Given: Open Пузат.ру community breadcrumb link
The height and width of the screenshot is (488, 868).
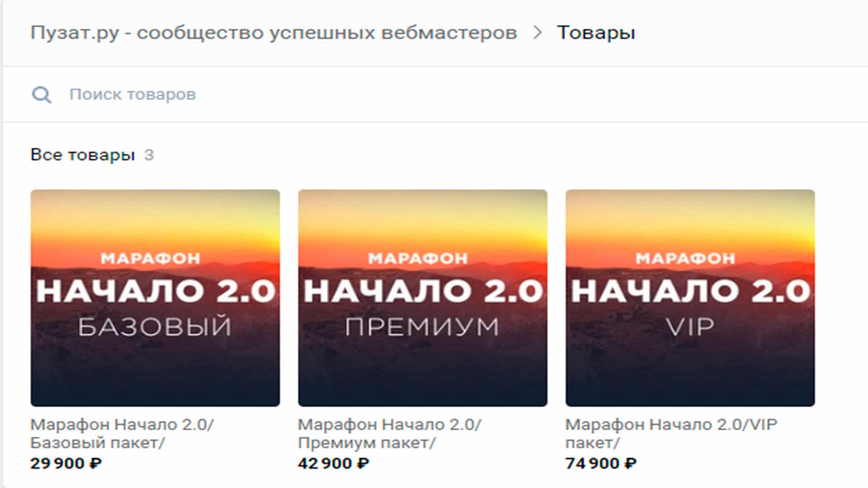Looking at the screenshot, I should coord(274,33).
